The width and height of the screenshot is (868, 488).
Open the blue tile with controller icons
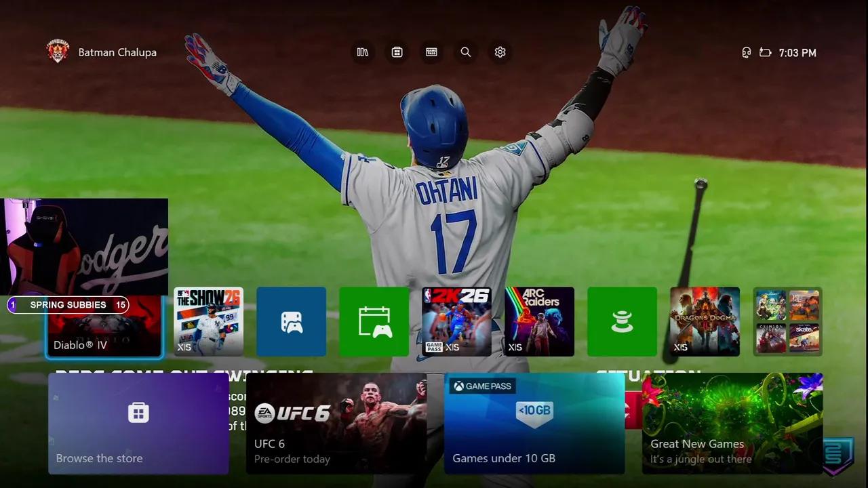(x=292, y=321)
